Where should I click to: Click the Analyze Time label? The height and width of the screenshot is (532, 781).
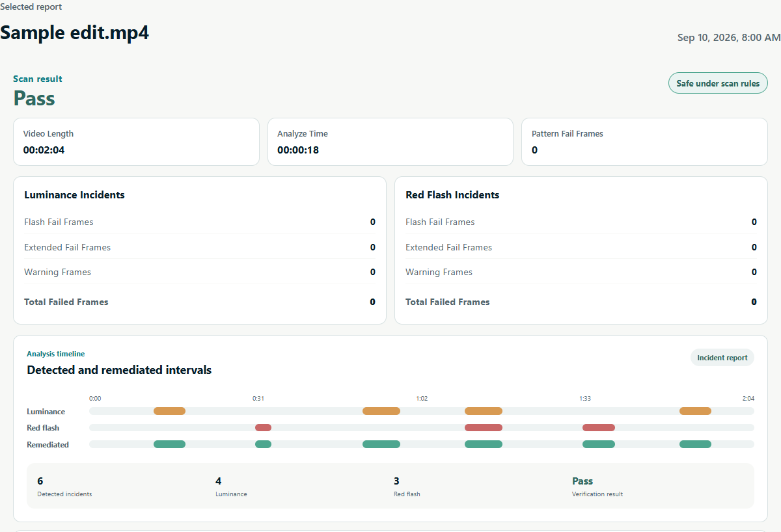pyautogui.click(x=303, y=134)
